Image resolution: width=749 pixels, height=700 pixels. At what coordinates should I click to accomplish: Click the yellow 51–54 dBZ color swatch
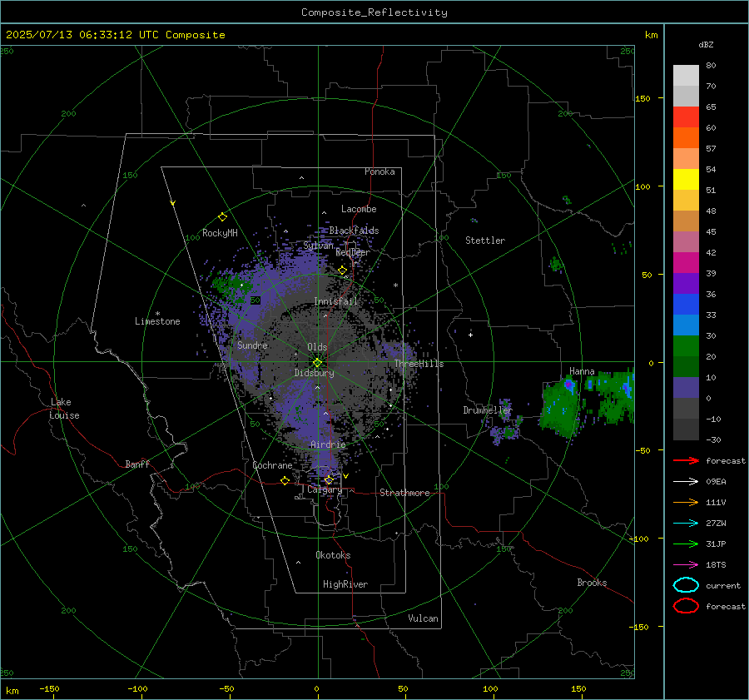tap(686, 180)
